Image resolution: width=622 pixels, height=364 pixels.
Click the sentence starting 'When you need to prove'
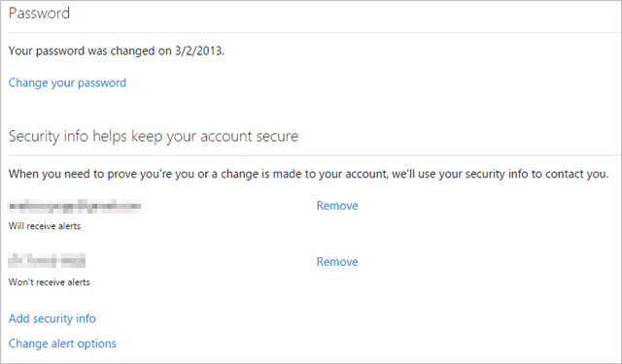tap(309, 174)
